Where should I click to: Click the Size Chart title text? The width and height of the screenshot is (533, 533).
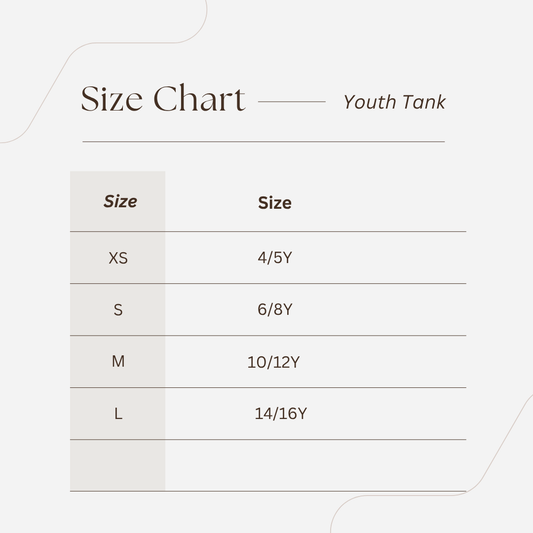click(163, 98)
